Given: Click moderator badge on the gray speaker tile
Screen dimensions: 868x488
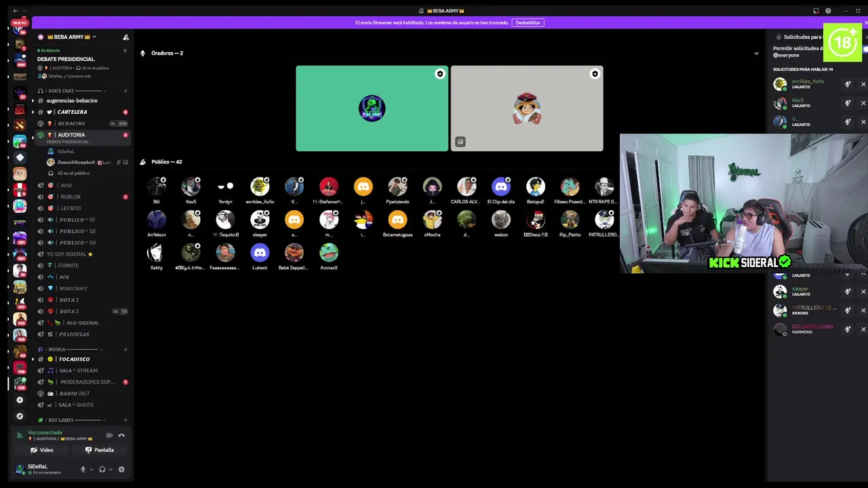Looking at the screenshot, I should pos(595,74).
